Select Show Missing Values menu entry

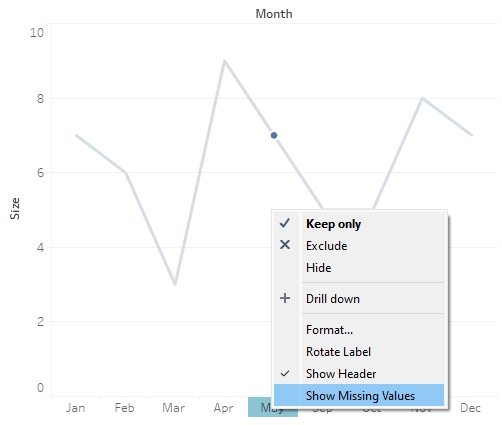359,395
